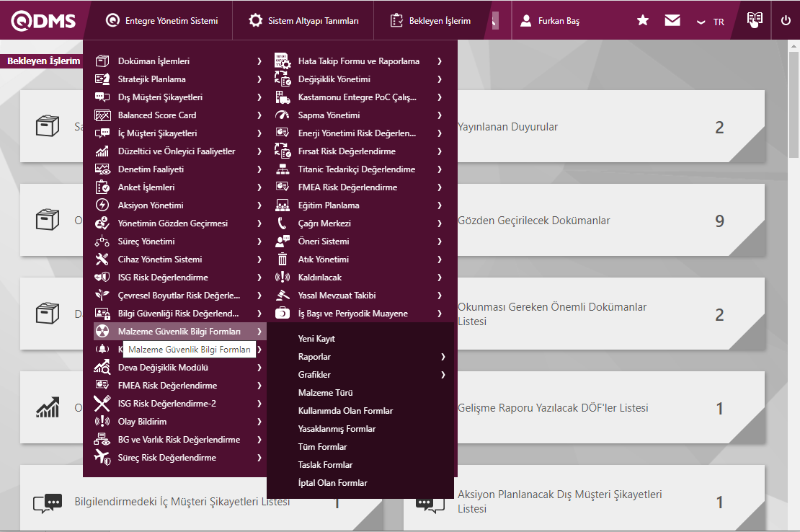Click the favorites star icon
Screen dimensions: 800x532
[x=643, y=21]
